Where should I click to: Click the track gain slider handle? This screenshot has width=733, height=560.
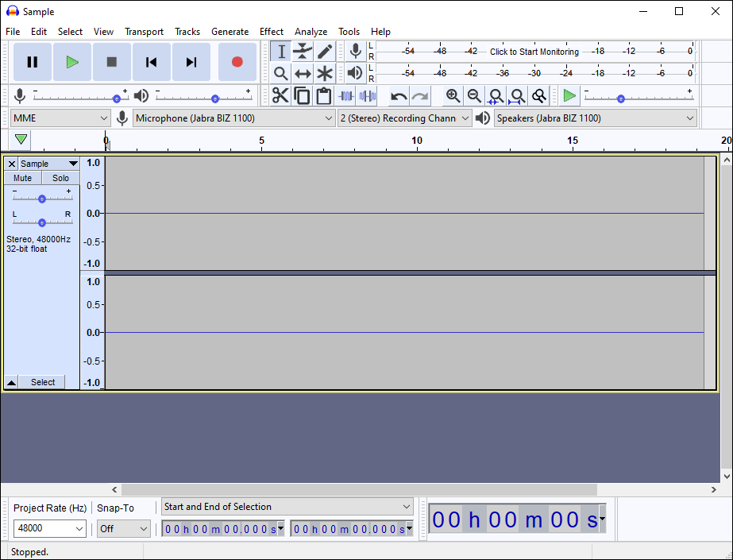pyautogui.click(x=42, y=199)
